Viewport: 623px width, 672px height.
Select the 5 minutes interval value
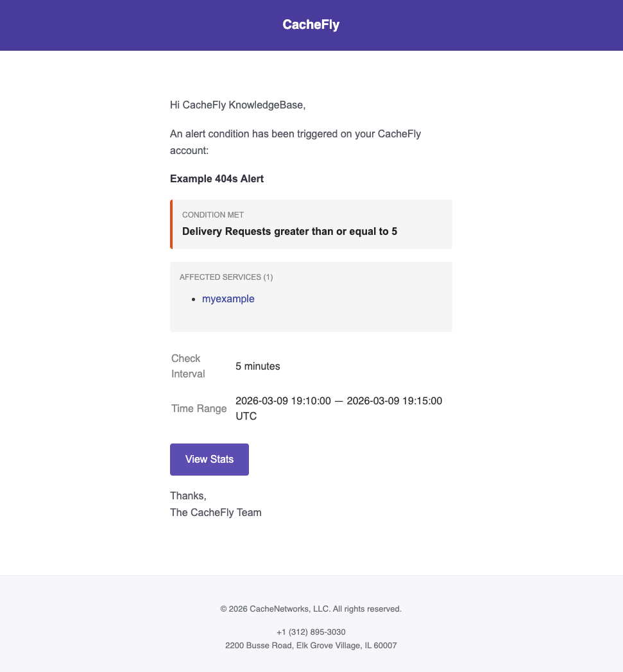pyautogui.click(x=258, y=366)
